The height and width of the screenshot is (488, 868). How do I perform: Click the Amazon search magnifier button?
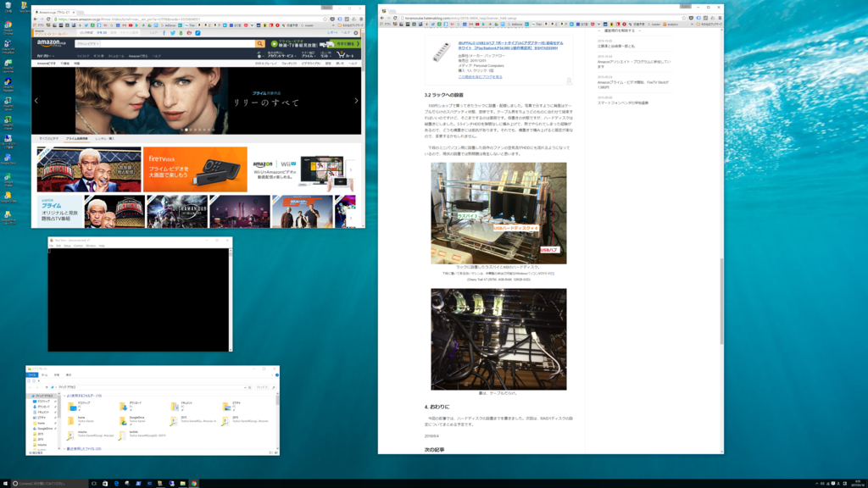(259, 44)
